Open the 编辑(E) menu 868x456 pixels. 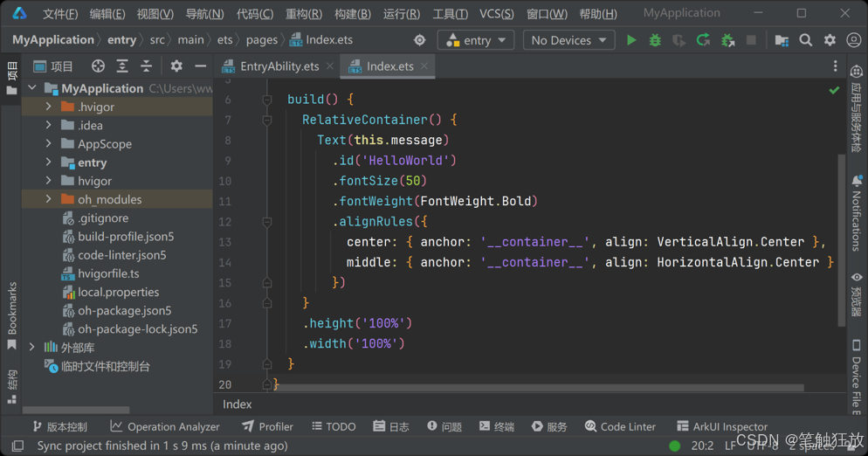point(107,14)
